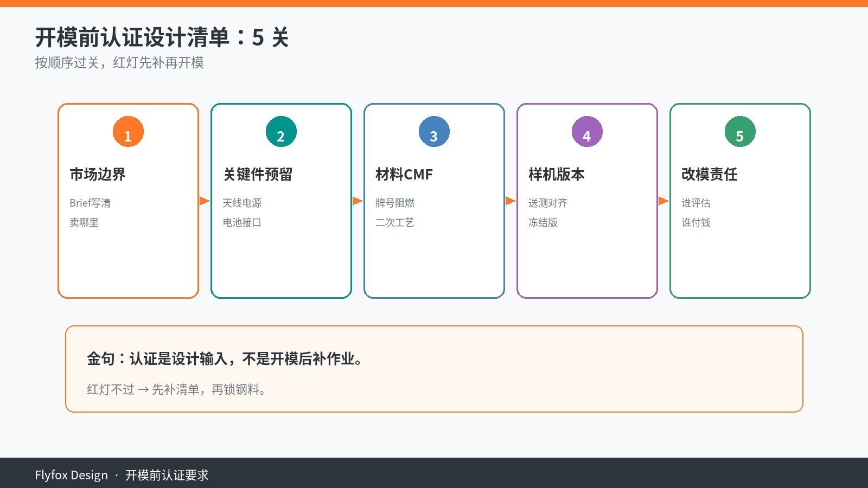Screen dimensions: 868x488
Task: Select the subtitle 按顺序过关，红灯先补再开模
Action: [x=119, y=63]
